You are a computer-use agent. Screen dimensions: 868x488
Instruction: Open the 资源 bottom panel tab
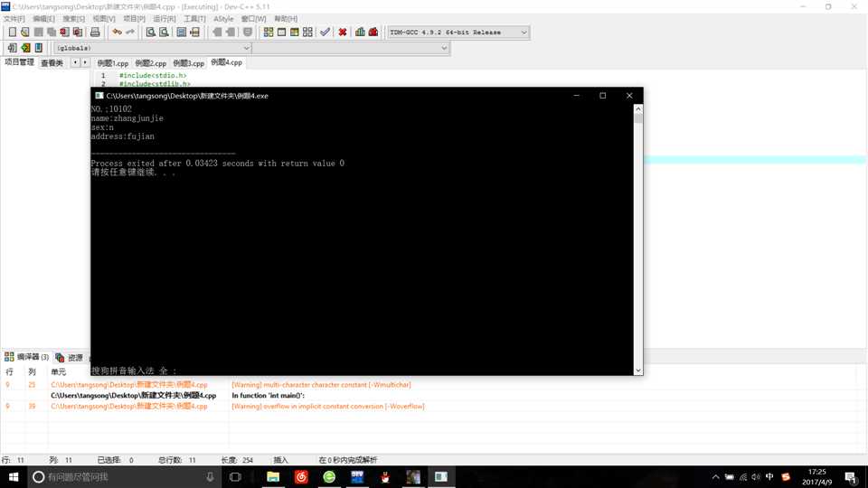tap(70, 358)
